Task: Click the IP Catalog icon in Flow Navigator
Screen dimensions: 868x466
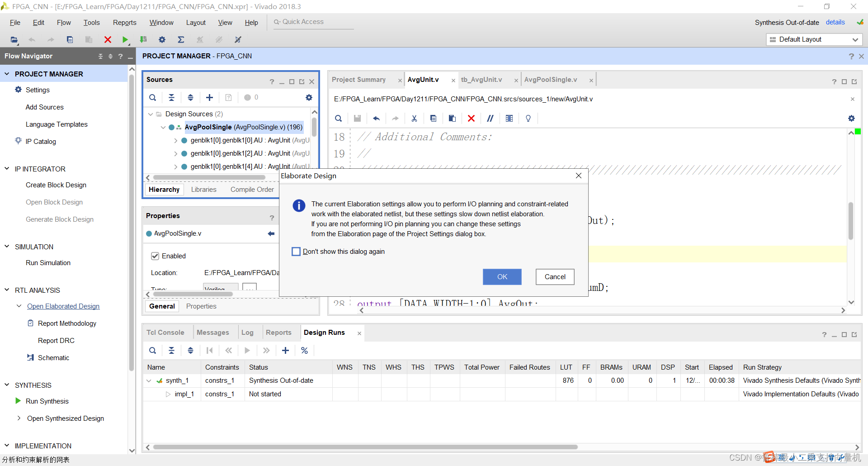Action: click(x=18, y=141)
